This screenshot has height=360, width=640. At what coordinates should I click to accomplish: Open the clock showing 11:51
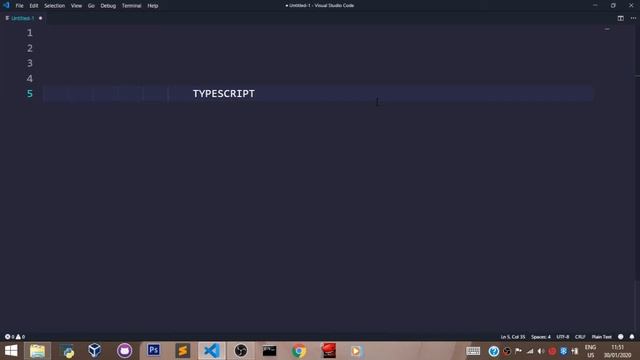point(618,351)
